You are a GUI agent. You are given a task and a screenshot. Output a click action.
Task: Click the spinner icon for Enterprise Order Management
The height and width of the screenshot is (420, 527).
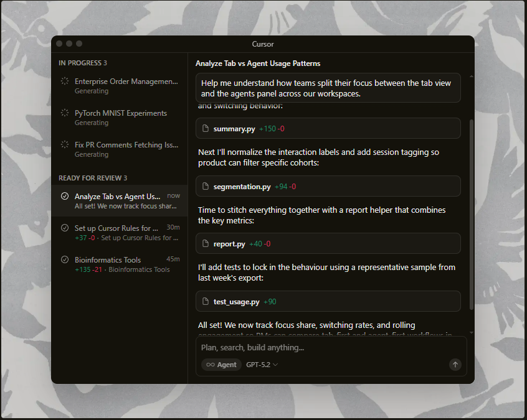click(65, 82)
